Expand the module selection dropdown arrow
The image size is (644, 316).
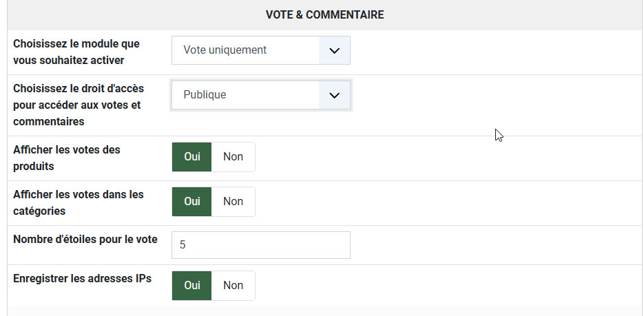click(335, 50)
